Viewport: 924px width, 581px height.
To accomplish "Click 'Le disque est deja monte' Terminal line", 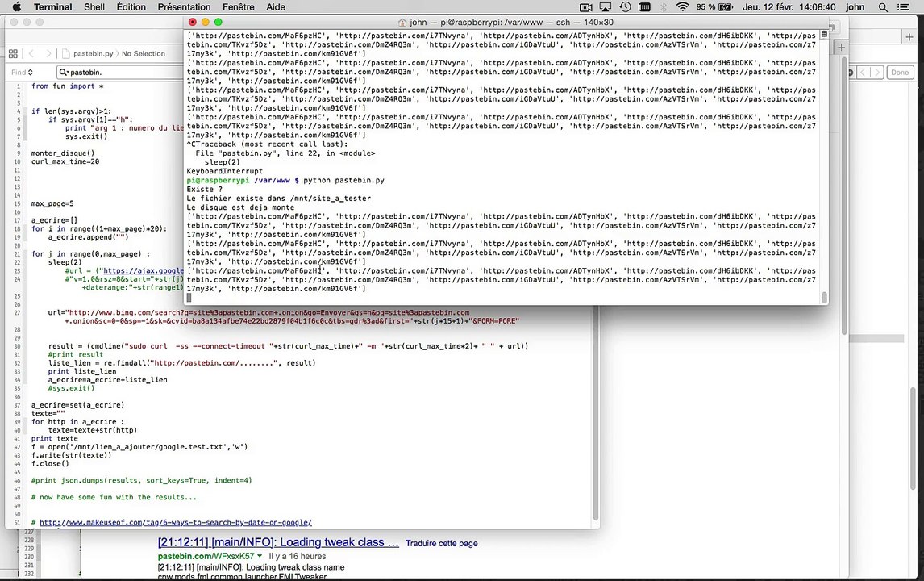I will pos(240,207).
